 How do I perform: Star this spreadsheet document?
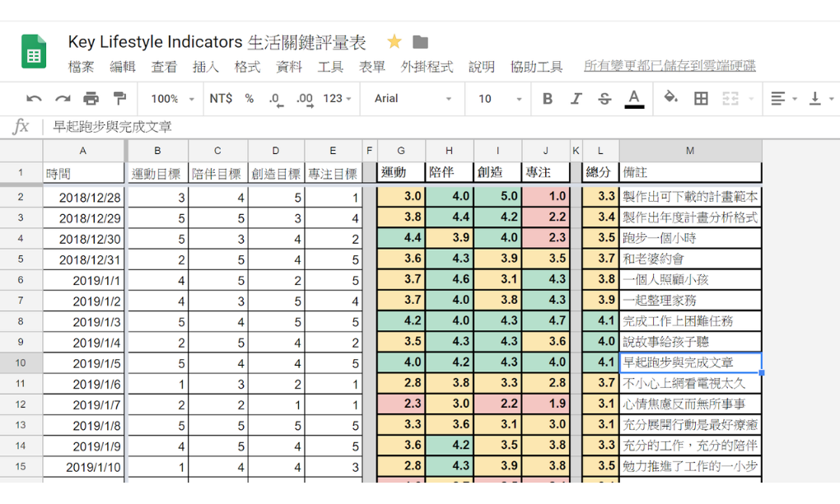[394, 41]
